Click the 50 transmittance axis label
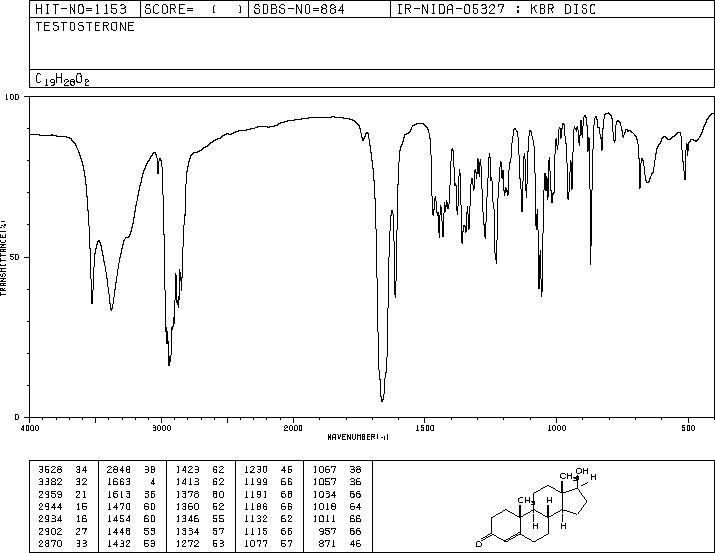This screenshot has width=715, height=553. click(16, 257)
